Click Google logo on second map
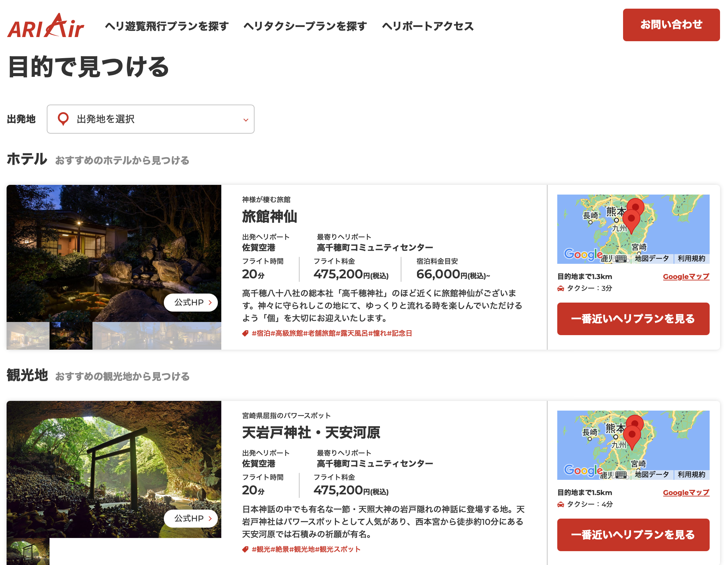 (583, 470)
